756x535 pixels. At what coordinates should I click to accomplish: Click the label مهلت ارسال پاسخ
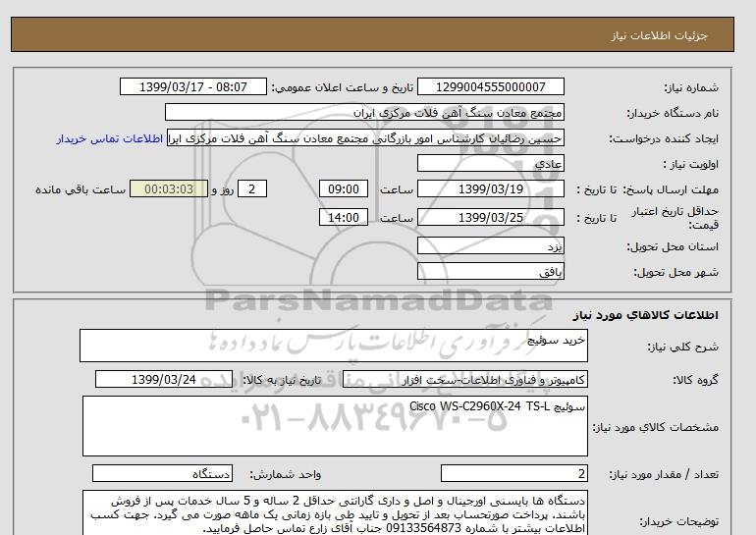[670, 189]
